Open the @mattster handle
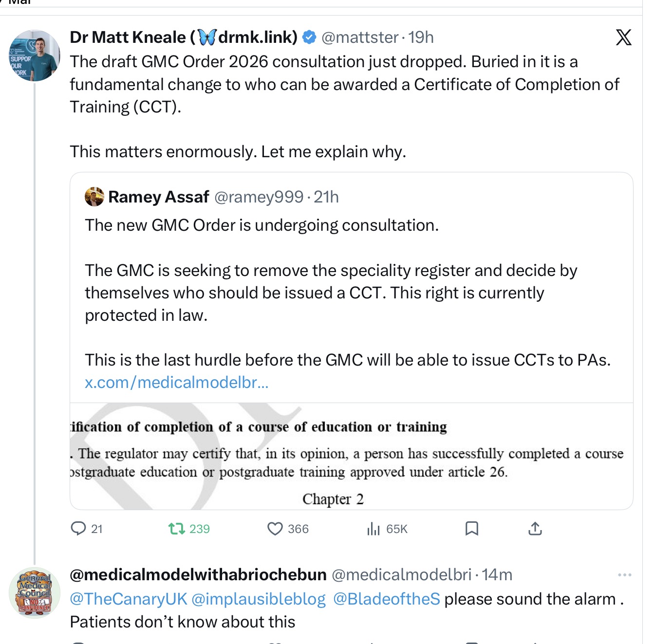This screenshot has height=644, width=655. click(x=360, y=37)
